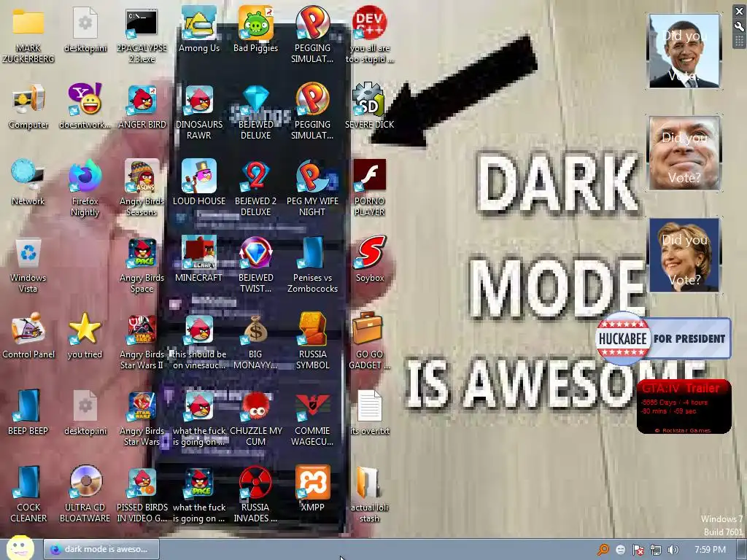Launch 2PACALYPSE 2.3.exe
This screenshot has height=560, width=747.
point(142,35)
